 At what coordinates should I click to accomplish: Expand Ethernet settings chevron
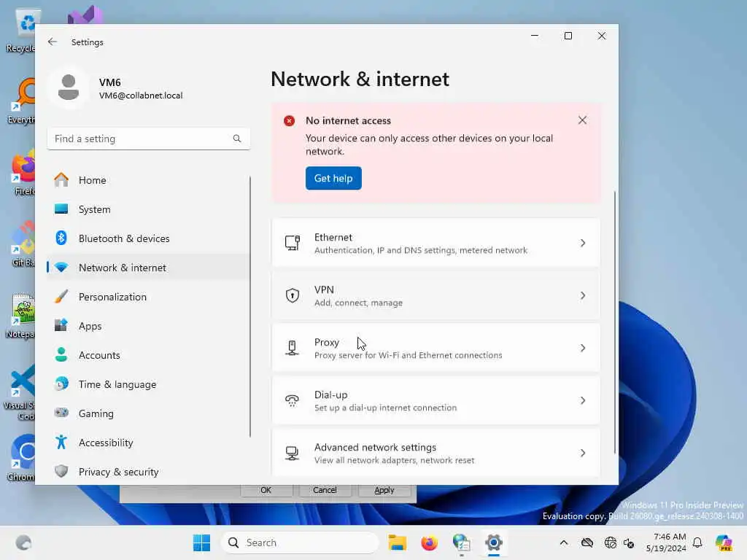click(583, 243)
